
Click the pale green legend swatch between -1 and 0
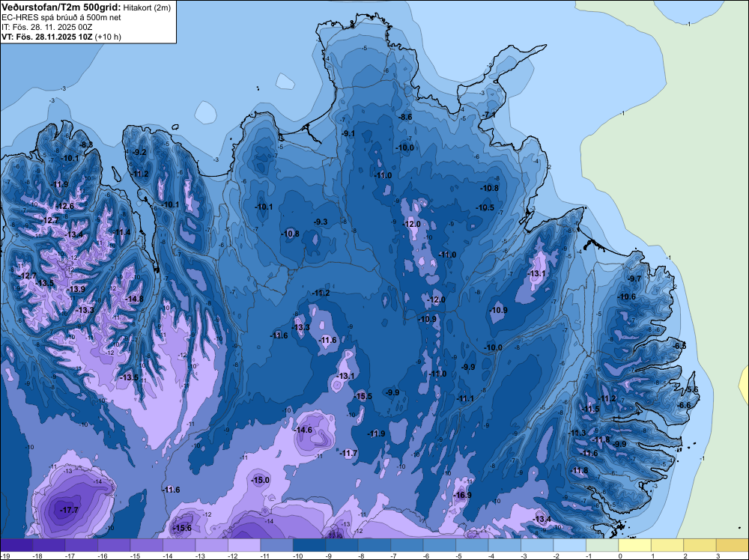click(602, 545)
